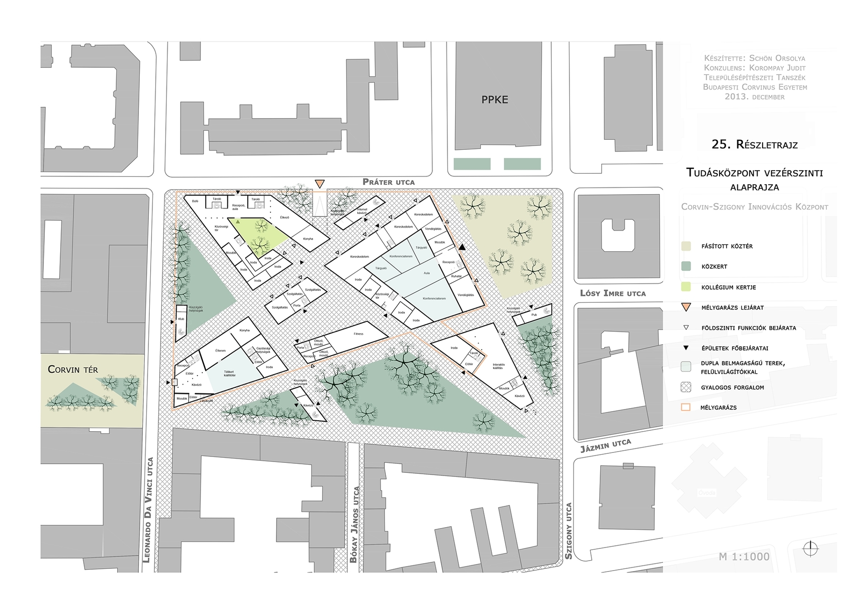The width and height of the screenshot is (868, 614).
Task: Click the Bókay János utca label
Action: tap(354, 525)
